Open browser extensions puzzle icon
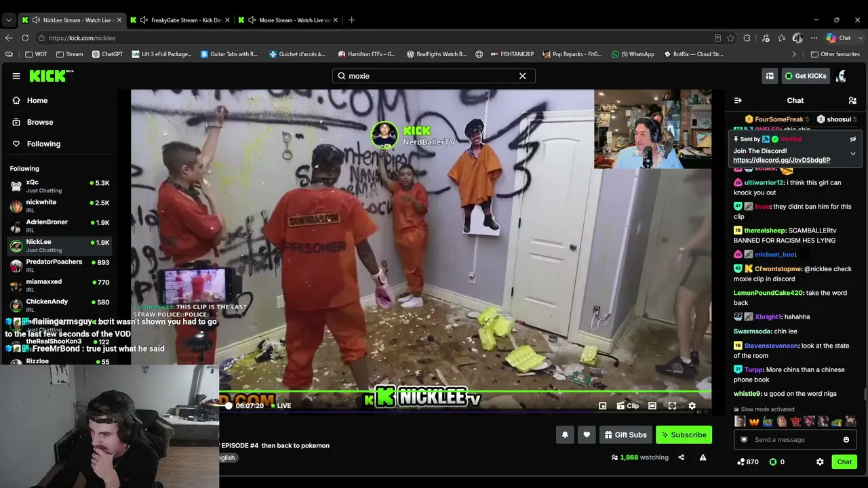 tap(747, 38)
